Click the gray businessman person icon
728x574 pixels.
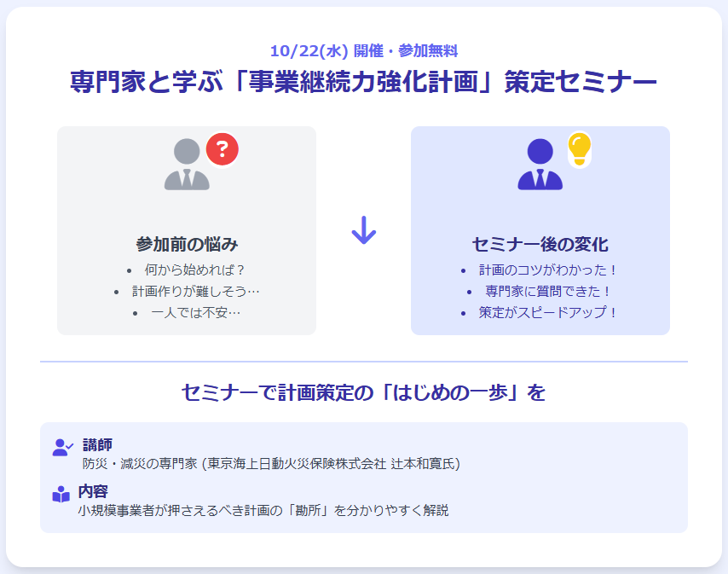(x=187, y=164)
